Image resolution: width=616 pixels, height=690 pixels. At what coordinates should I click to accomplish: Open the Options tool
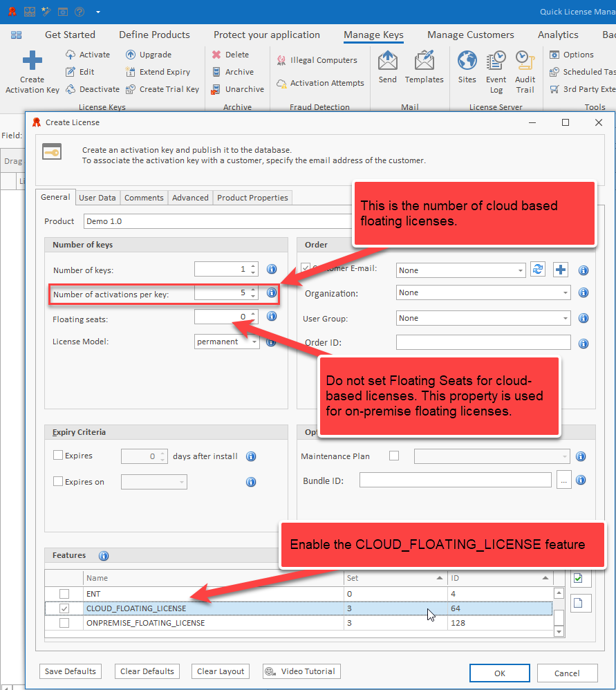click(572, 55)
